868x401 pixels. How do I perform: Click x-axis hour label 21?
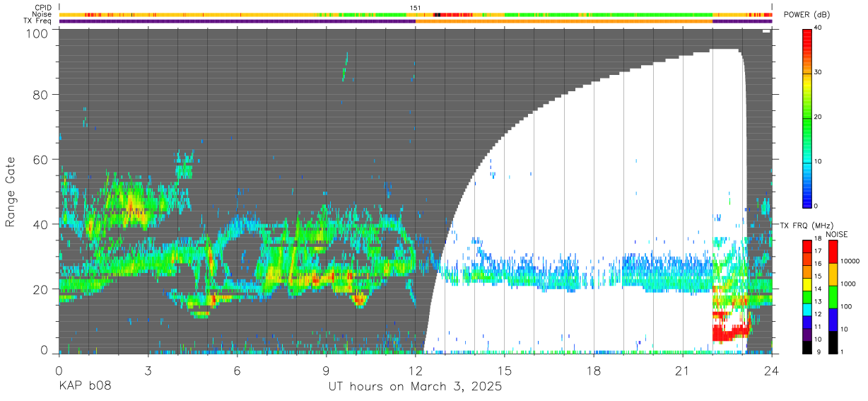[x=682, y=371]
